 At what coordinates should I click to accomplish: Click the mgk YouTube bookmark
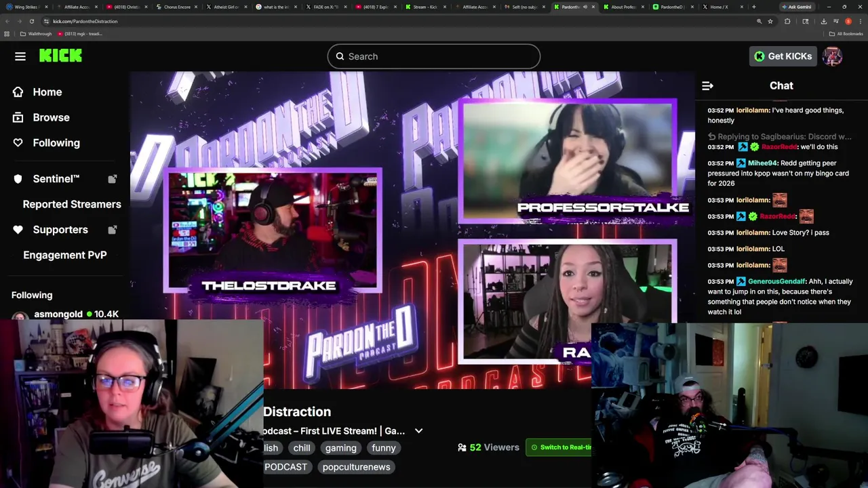[80, 34]
